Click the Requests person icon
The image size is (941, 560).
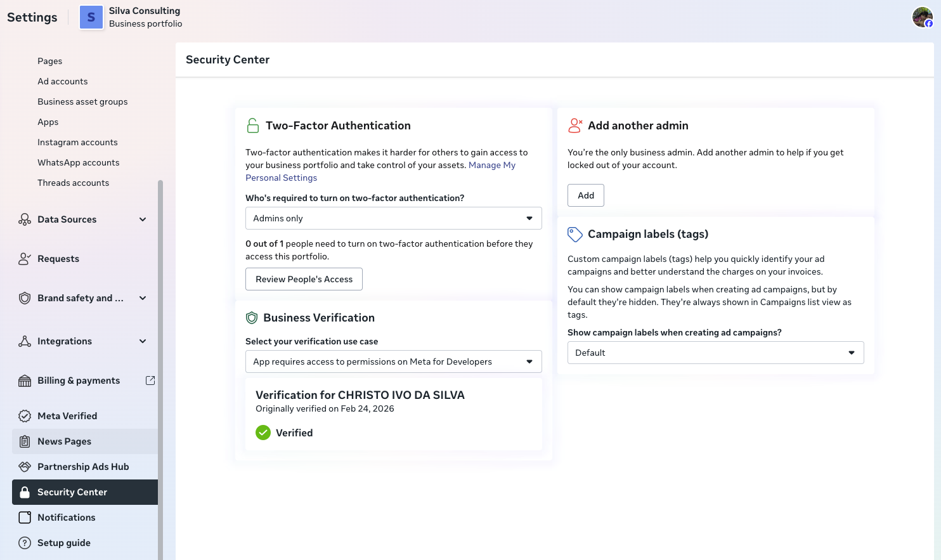[x=25, y=259]
